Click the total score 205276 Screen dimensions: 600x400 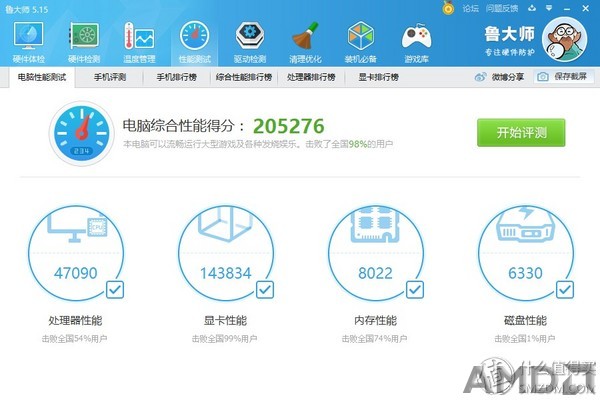[289, 126]
